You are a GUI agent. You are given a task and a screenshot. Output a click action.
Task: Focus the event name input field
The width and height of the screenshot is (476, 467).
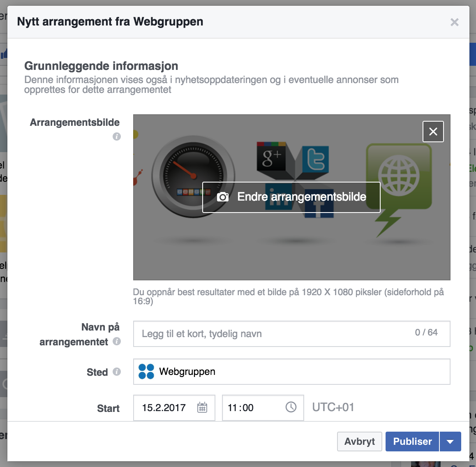pyautogui.click(x=291, y=334)
